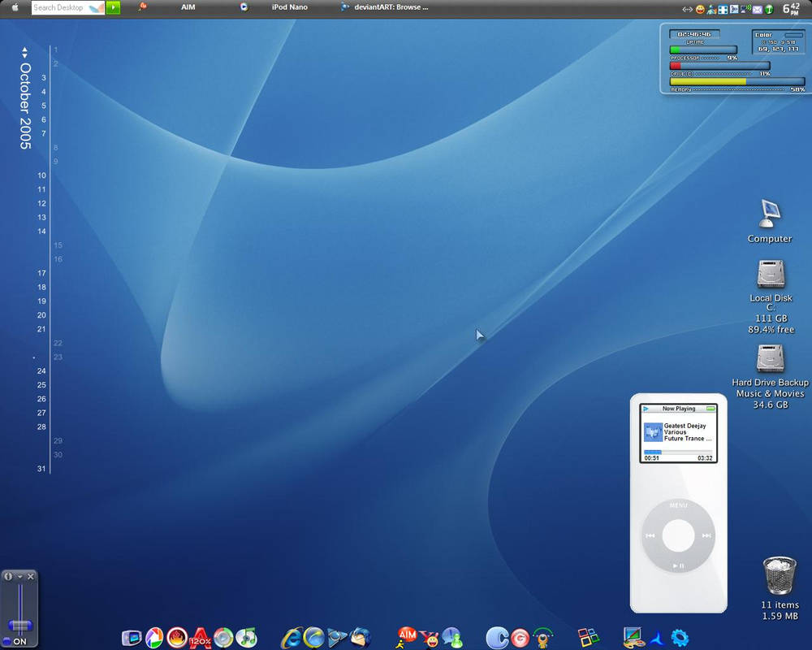The width and height of the screenshot is (812, 650).
Task: Click the smiley face tray icon
Action: (x=700, y=9)
